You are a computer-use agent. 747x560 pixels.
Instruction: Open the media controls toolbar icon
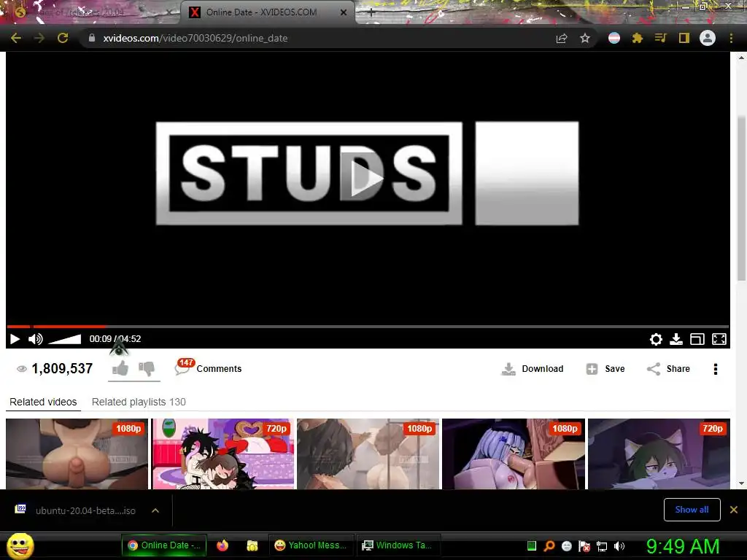coord(660,38)
